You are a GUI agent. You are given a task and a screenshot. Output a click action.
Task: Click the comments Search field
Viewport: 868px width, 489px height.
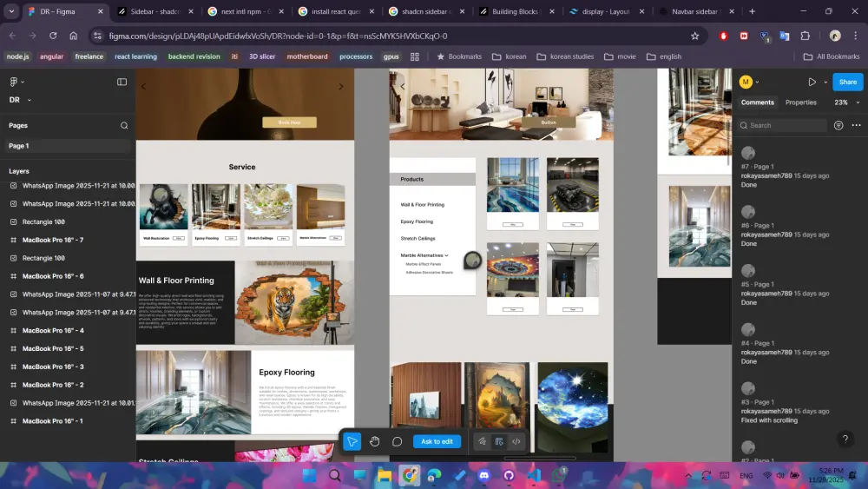782,126
